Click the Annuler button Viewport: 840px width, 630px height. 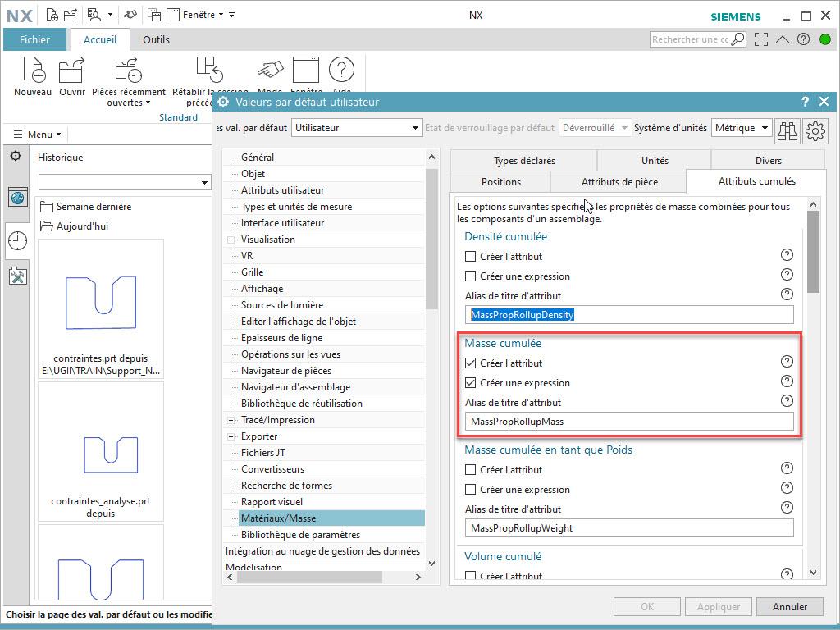[789, 607]
